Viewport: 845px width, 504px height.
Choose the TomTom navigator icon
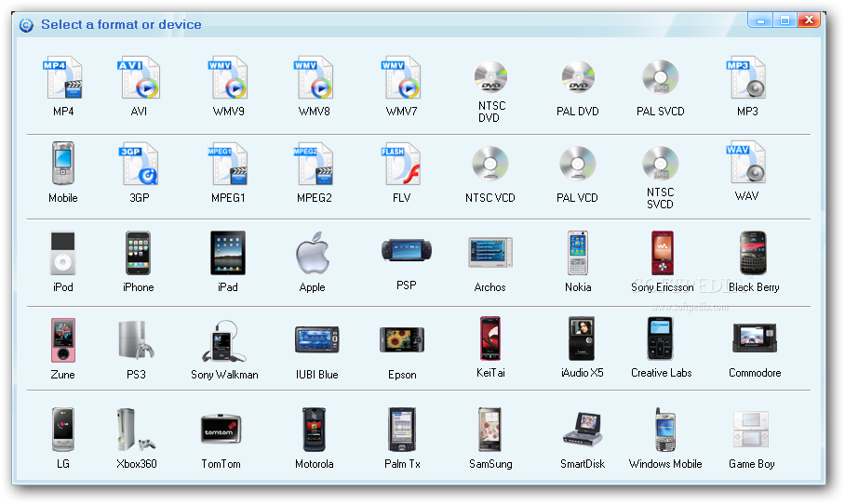221,430
